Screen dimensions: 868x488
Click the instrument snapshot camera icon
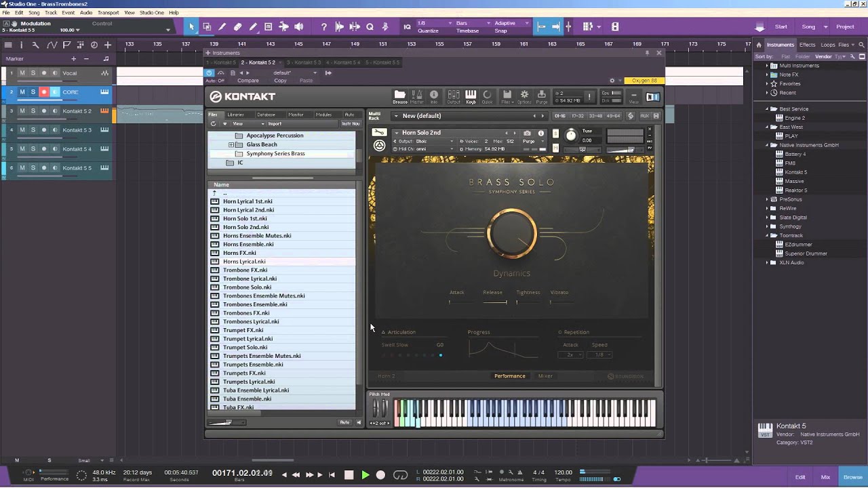coord(527,133)
